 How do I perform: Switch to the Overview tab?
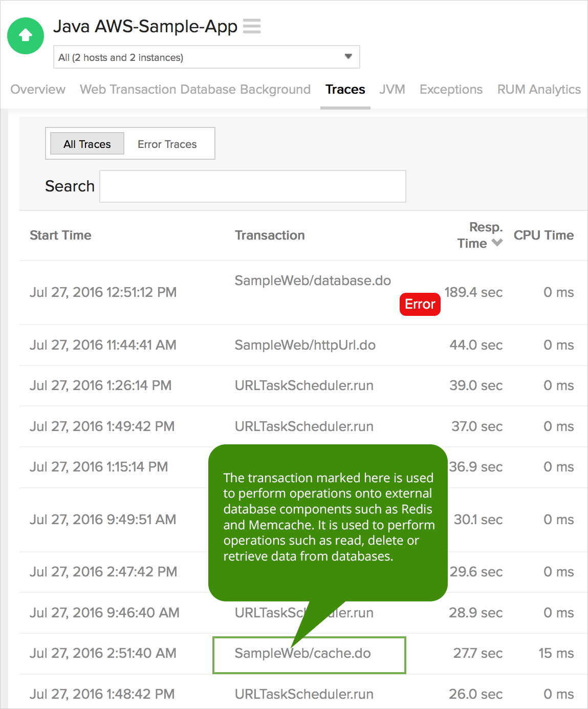pos(38,89)
